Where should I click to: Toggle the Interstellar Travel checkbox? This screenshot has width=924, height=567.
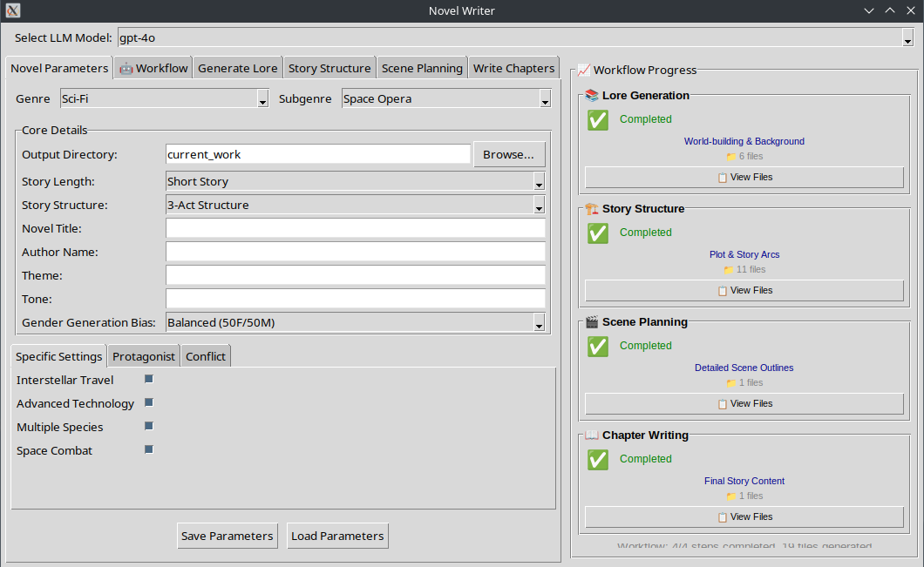click(149, 380)
